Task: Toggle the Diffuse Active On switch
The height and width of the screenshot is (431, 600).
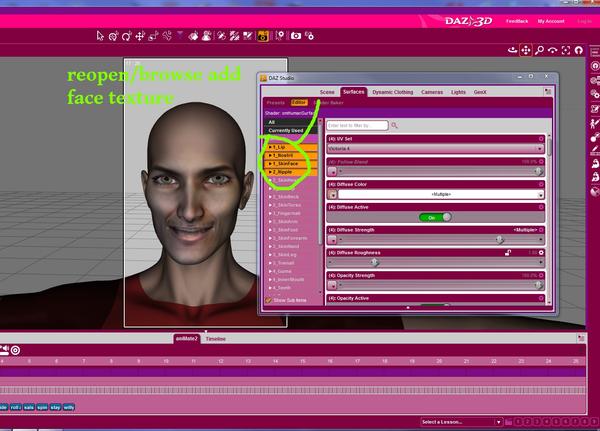Action: coord(435,217)
